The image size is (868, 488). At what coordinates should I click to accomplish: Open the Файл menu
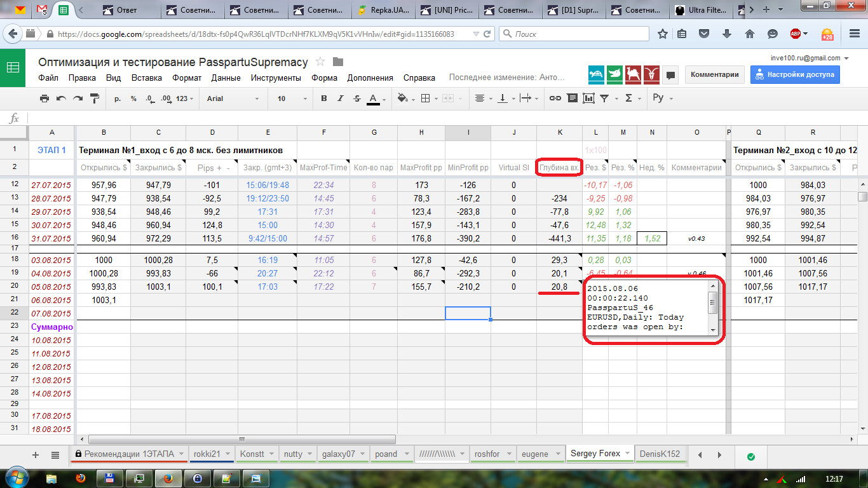[x=48, y=78]
